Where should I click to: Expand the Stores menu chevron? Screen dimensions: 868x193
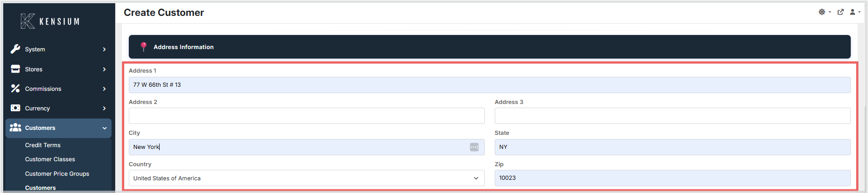pyautogui.click(x=104, y=69)
